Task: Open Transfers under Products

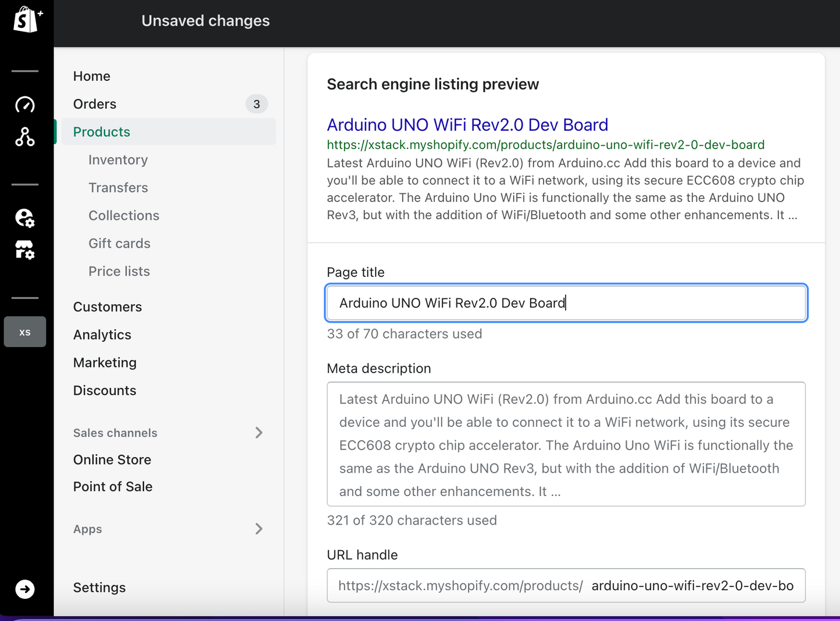Action: pyautogui.click(x=118, y=188)
